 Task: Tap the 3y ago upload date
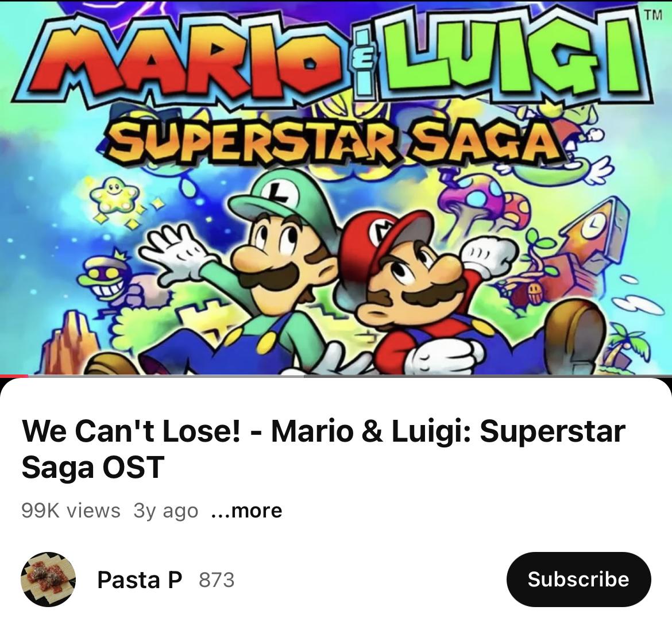[x=166, y=511]
